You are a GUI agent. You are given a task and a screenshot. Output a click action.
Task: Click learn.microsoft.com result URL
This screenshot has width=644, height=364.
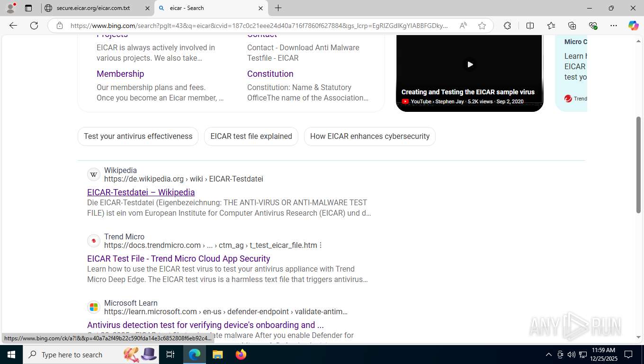pos(226,312)
